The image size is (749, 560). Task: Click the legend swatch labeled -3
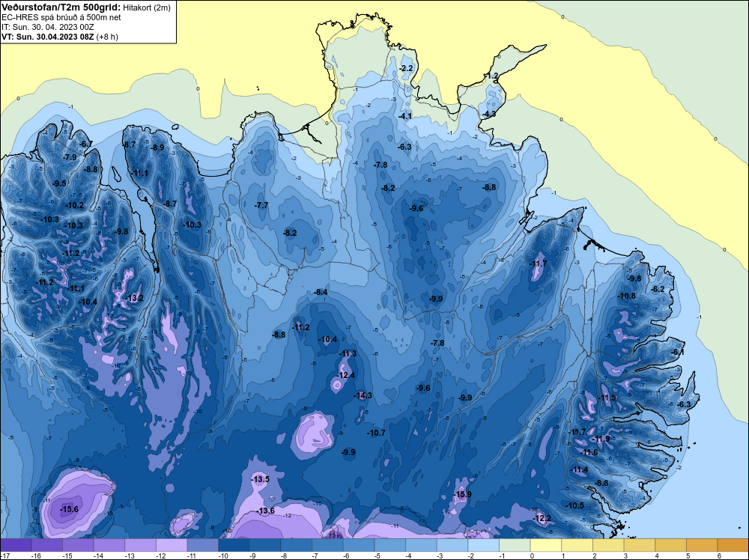point(452,545)
